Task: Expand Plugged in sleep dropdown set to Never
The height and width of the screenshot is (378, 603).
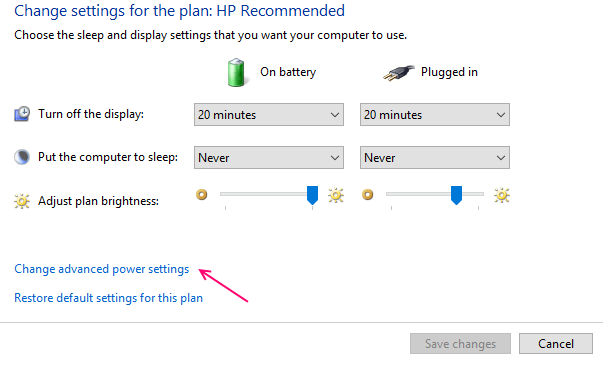Action: point(435,158)
